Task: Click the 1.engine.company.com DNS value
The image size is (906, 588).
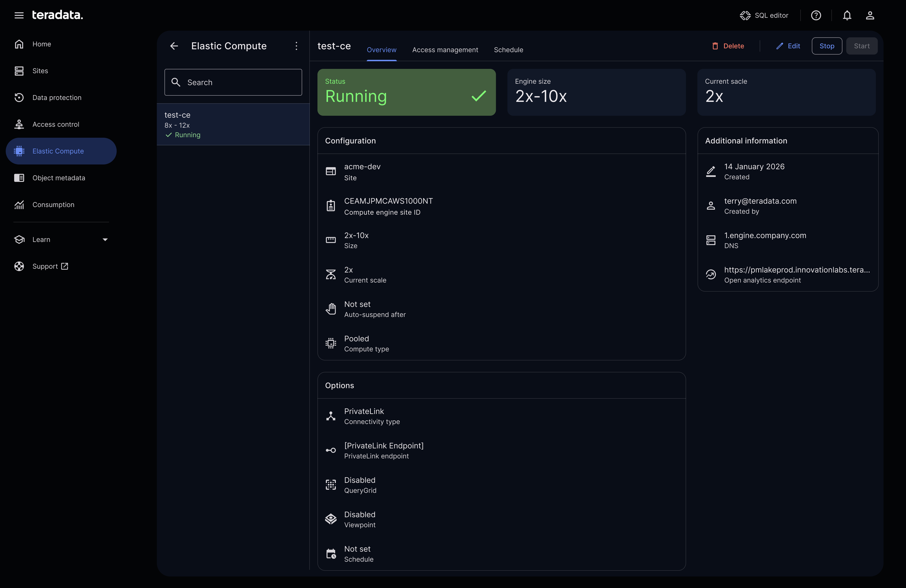Action: click(x=765, y=235)
